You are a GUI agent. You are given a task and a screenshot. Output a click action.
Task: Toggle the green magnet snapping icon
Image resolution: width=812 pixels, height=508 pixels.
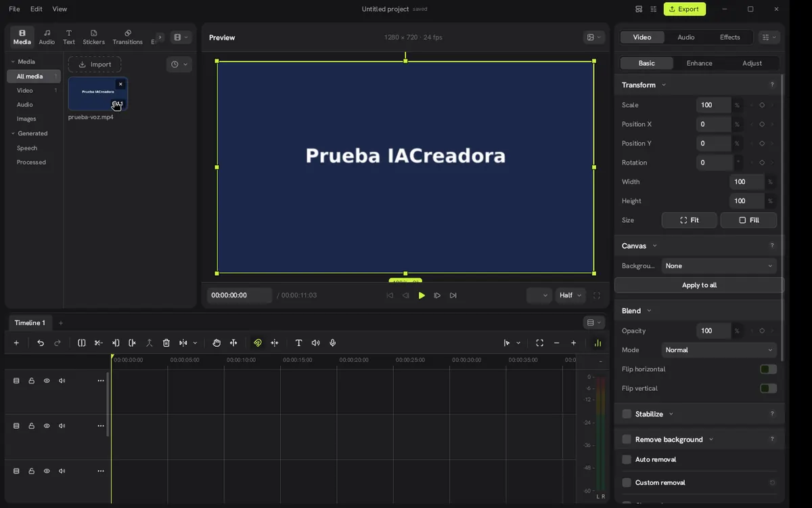258,343
